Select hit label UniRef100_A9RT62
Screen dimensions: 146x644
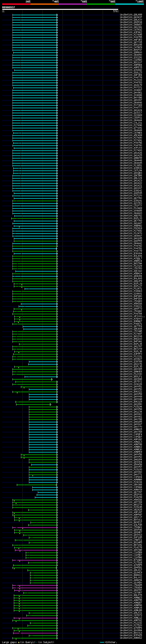pyautogui.click(x=131, y=620)
